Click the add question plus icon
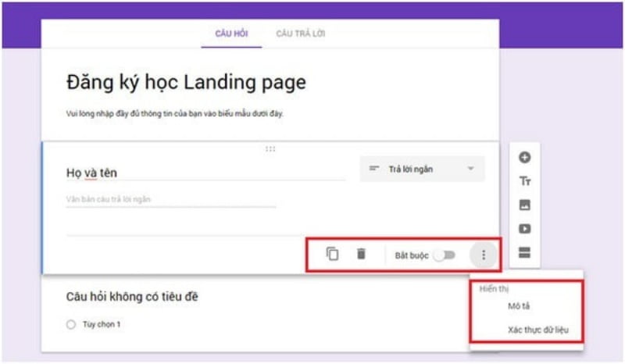625x364 pixels. (x=525, y=157)
